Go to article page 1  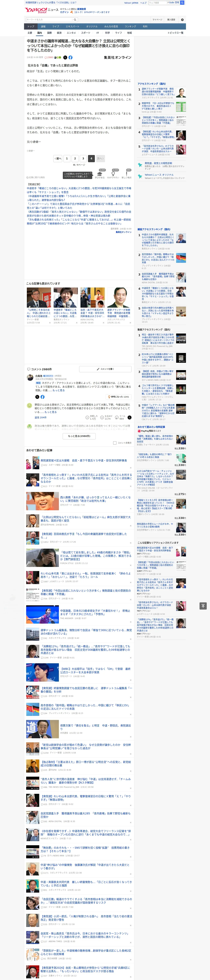tap(67, 158)
